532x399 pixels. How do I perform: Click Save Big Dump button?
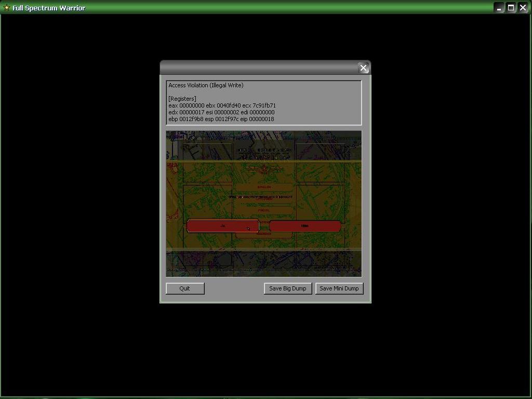click(288, 288)
